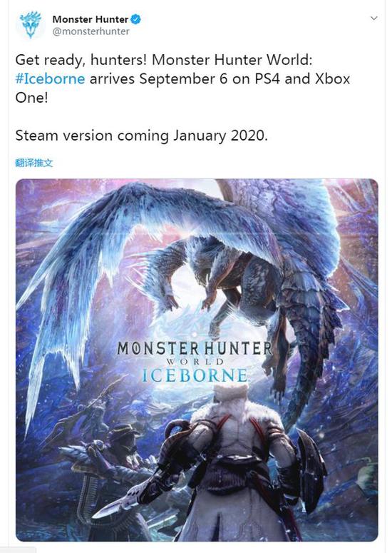Click the gray bar below the image

click(18, 550)
